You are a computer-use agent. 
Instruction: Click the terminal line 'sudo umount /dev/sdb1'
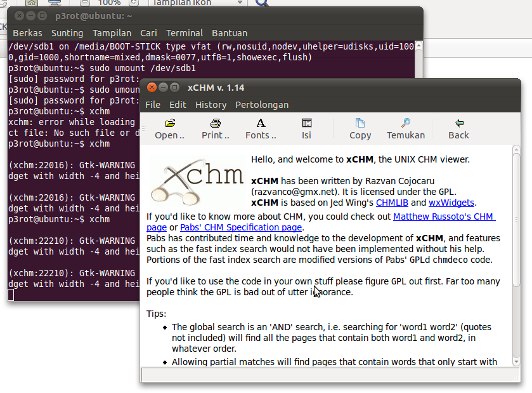[x=143, y=69]
